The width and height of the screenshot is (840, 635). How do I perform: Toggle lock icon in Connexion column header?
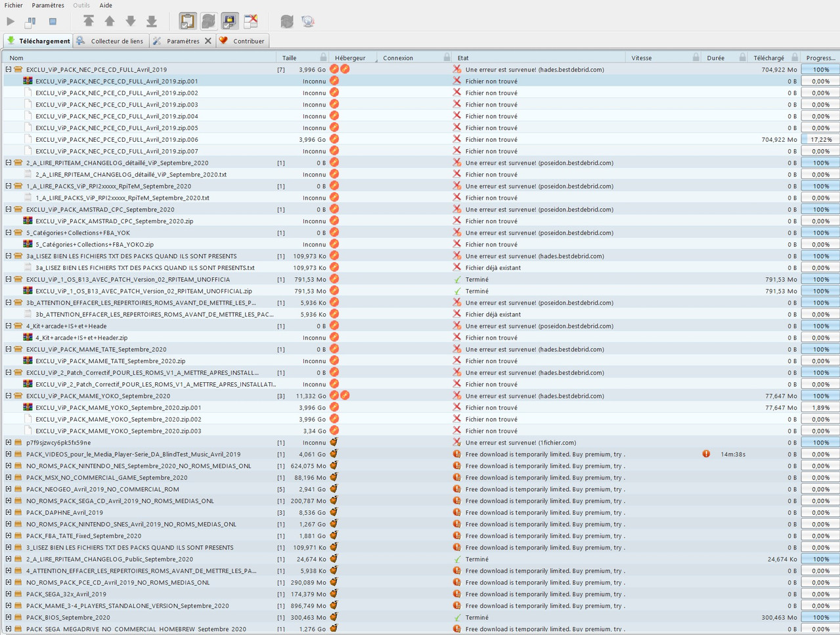(447, 58)
